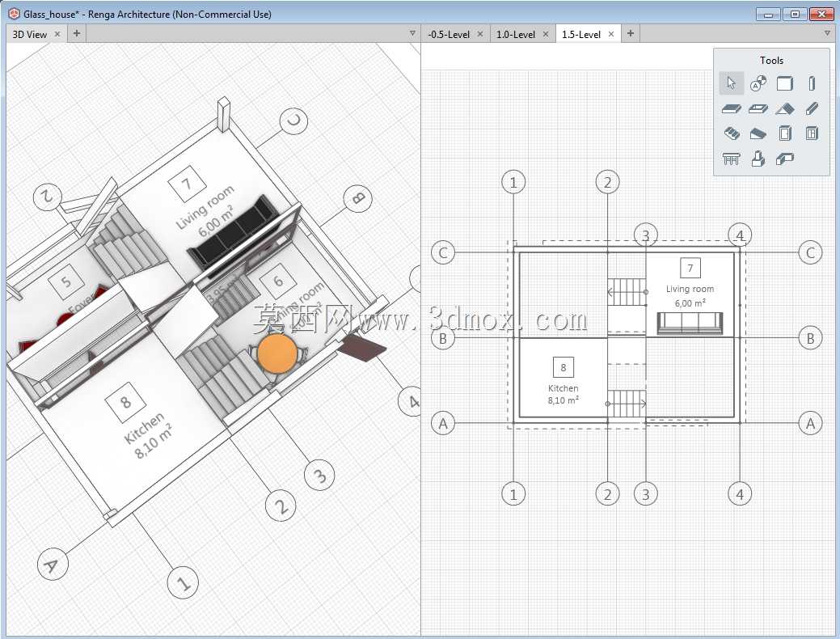Pick the Column tool
Viewport: 840px width, 639px height.
click(x=812, y=83)
